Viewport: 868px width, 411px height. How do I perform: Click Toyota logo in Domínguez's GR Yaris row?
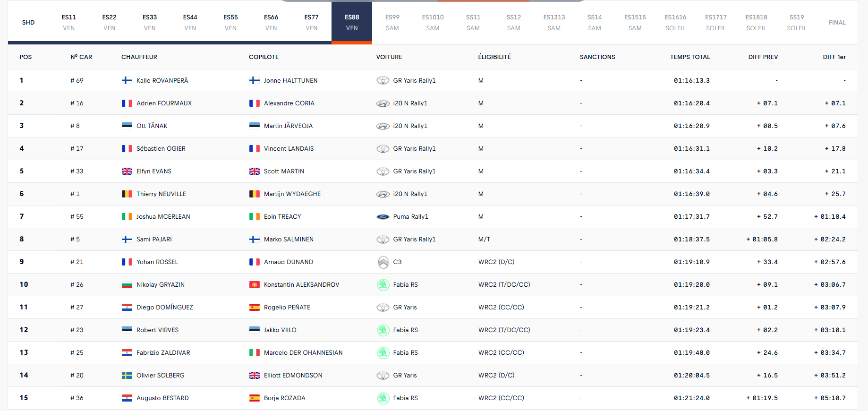pos(383,307)
